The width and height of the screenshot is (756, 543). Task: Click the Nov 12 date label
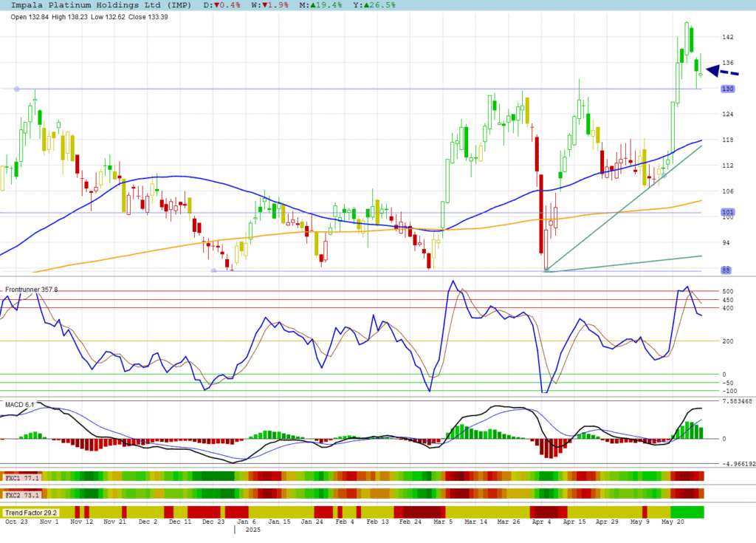tap(81, 522)
